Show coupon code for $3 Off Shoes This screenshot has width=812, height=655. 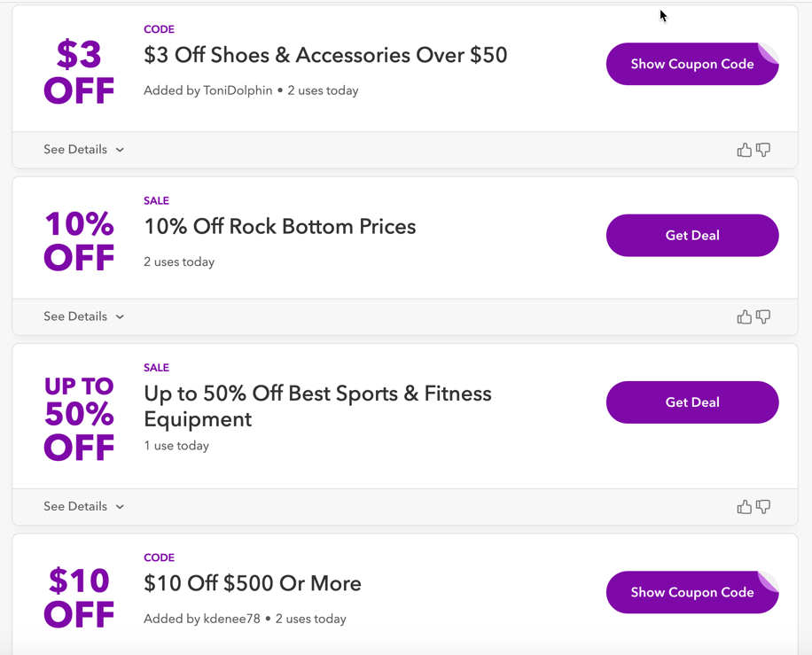pos(691,64)
